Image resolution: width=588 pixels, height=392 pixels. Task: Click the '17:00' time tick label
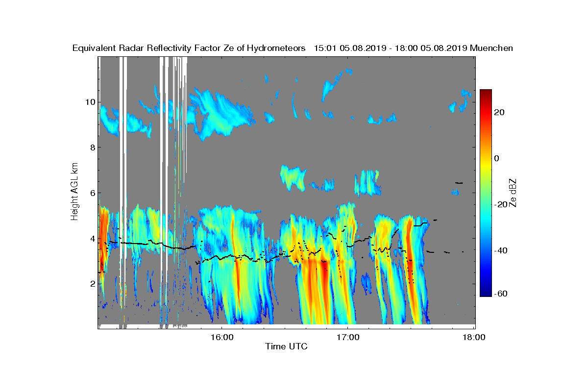(348, 337)
